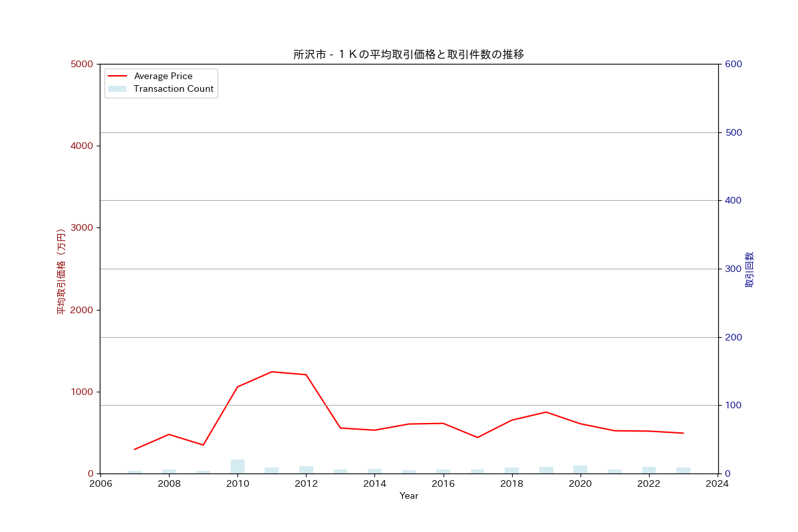
Task: Click the tallest transaction bar at 2010
Action: point(237,466)
